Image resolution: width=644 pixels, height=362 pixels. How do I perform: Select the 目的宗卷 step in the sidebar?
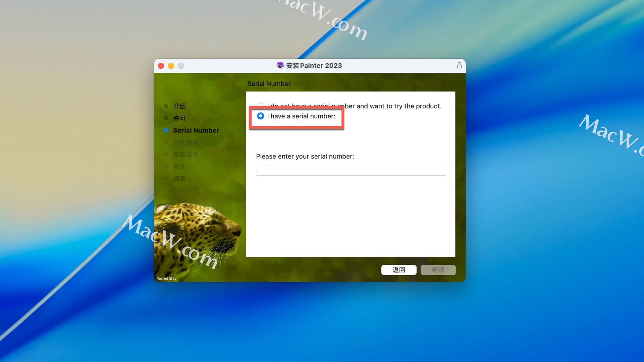186,142
